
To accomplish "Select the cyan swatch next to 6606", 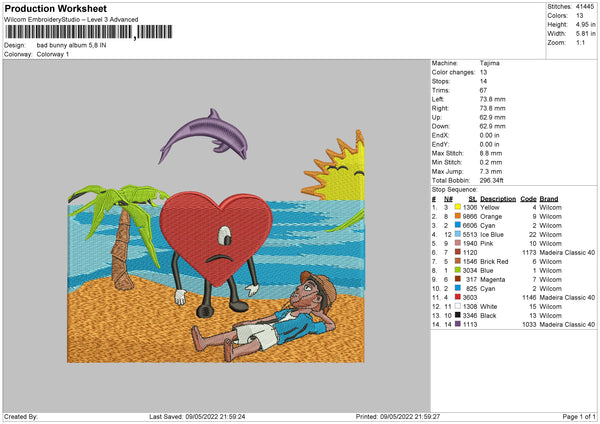I will coord(458,225).
